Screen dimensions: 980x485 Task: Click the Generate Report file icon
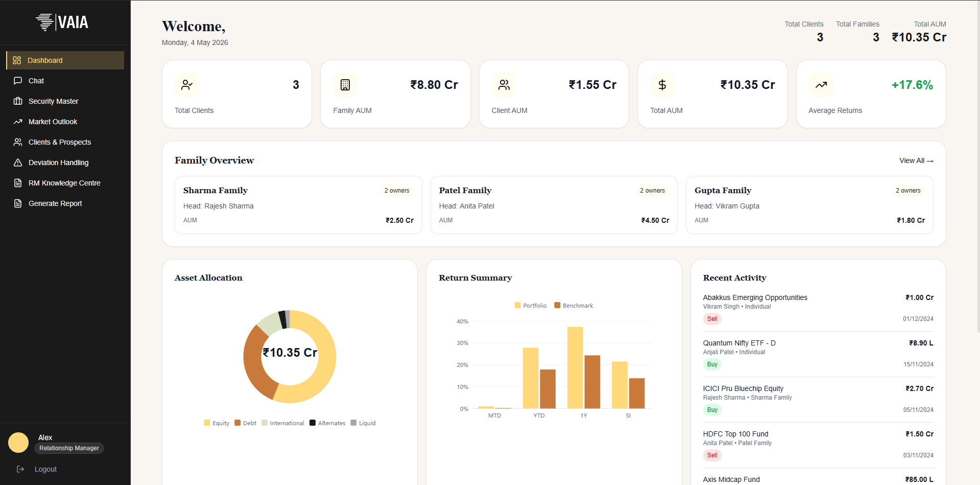(x=18, y=203)
